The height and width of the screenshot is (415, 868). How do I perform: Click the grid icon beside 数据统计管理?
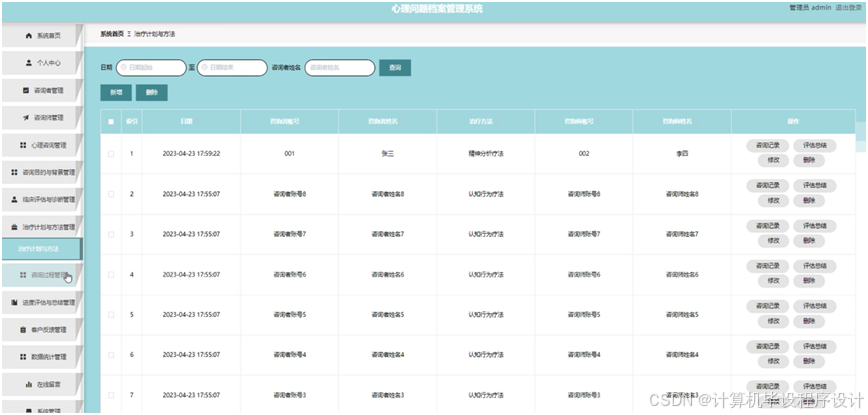click(x=23, y=357)
